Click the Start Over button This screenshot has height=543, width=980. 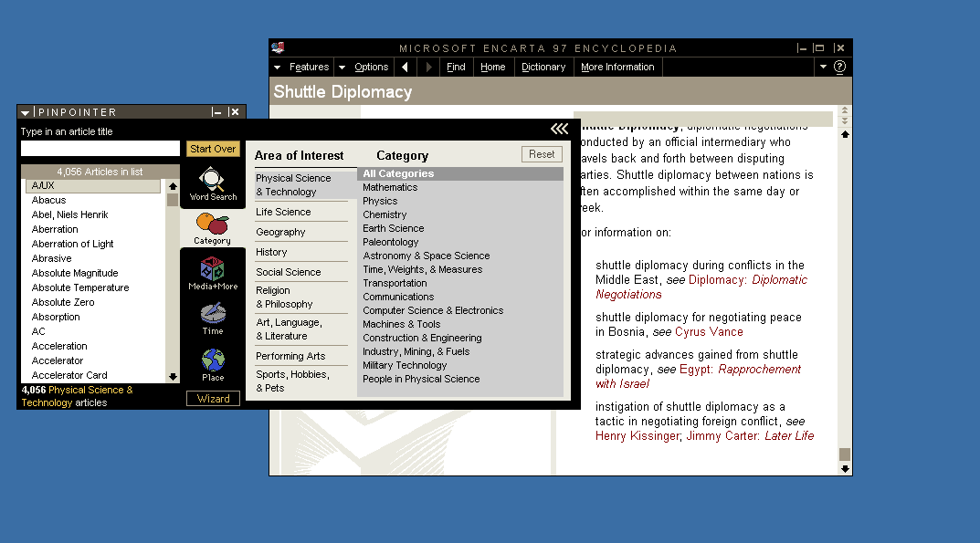213,149
